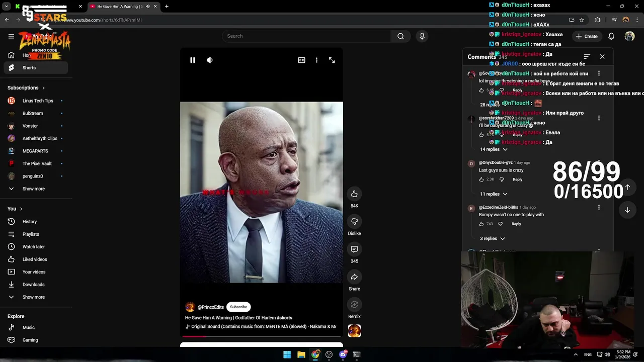Screen dimensions: 644x362
Task: Close the Comments panel
Action: coord(602,57)
